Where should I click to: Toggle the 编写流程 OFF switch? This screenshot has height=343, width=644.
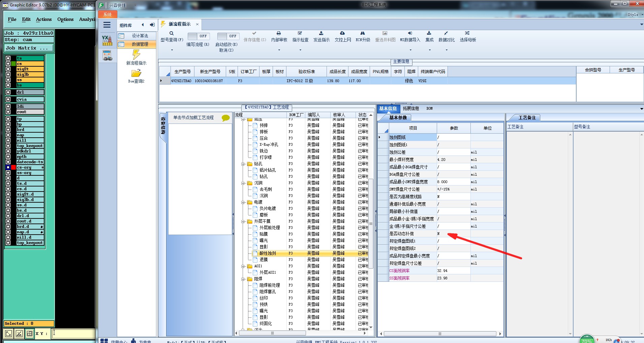(x=198, y=36)
